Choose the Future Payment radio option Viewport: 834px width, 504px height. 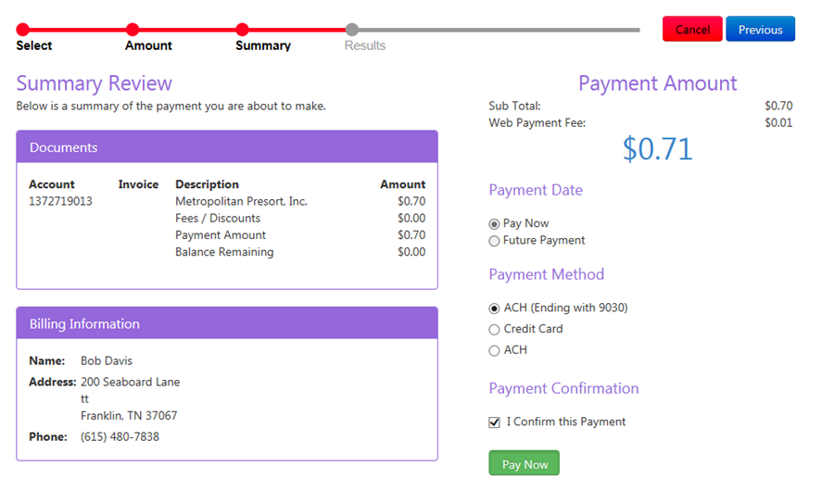494,241
